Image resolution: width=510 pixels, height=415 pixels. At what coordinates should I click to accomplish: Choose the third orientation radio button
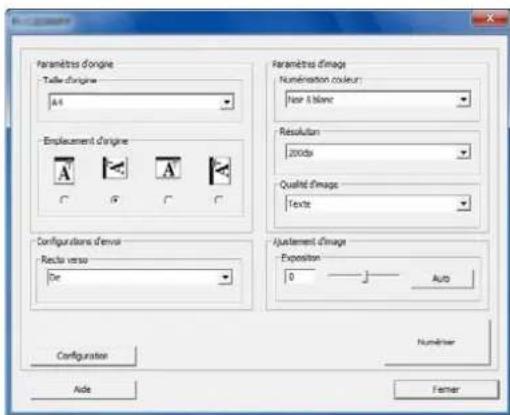(x=168, y=200)
